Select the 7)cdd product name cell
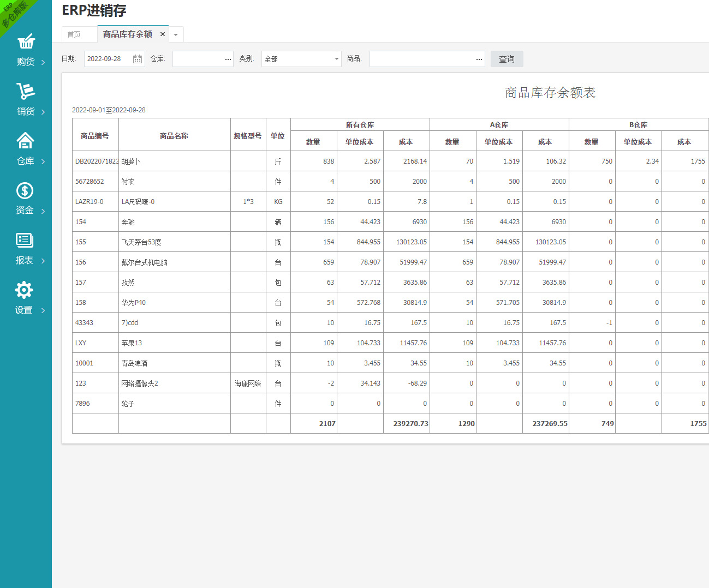Screen dimensions: 709x588 pyautogui.click(x=175, y=323)
